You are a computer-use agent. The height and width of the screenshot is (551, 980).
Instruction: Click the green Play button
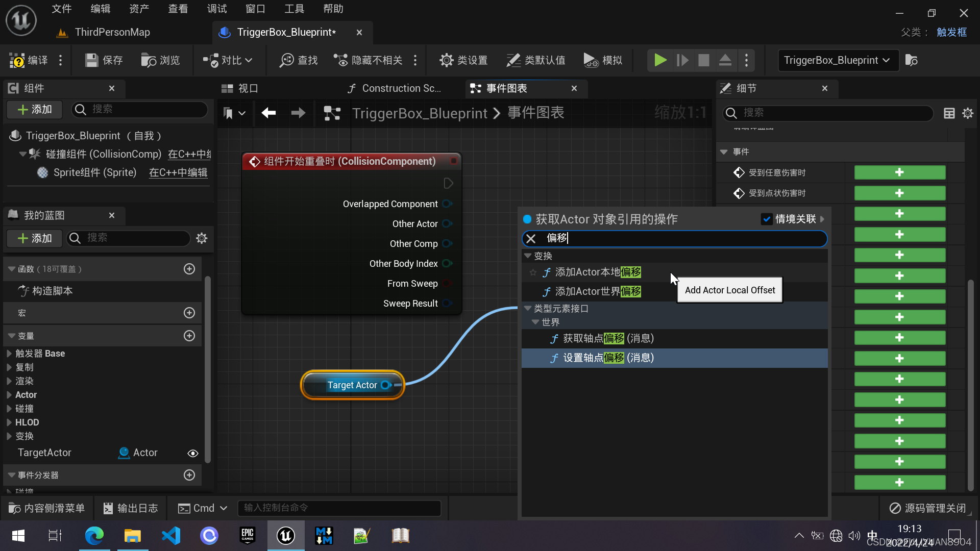[x=660, y=60]
